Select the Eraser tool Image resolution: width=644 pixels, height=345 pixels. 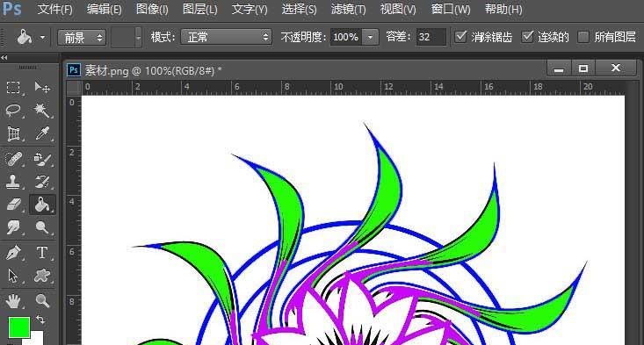tap(13, 205)
